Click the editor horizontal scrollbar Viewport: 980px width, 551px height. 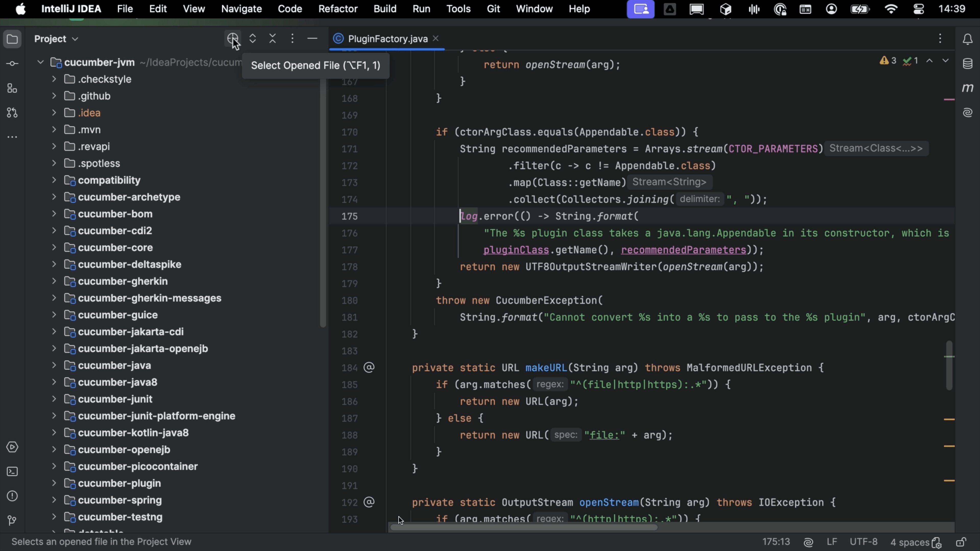point(523,528)
